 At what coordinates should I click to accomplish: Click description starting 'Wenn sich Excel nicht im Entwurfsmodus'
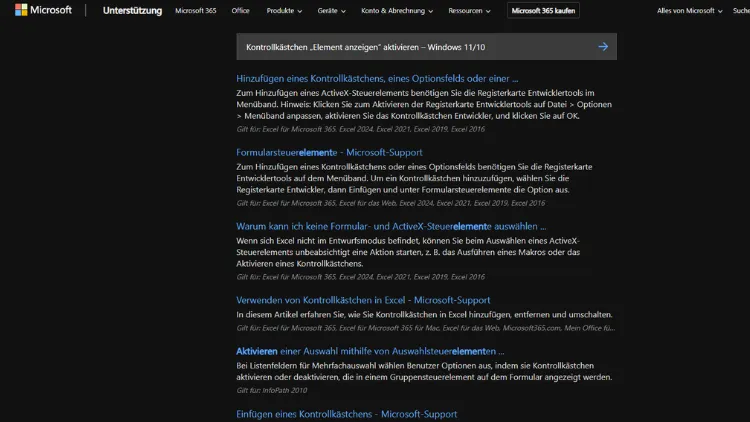(x=408, y=252)
